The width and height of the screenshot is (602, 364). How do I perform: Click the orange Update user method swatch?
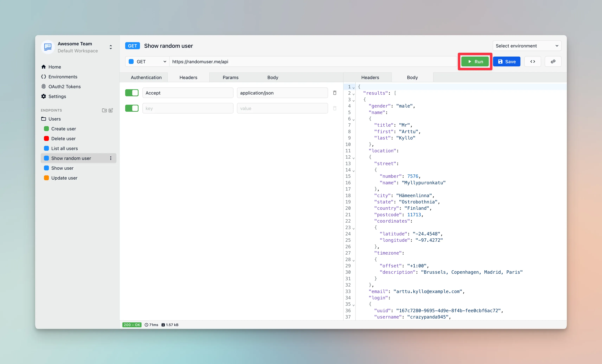(x=46, y=178)
